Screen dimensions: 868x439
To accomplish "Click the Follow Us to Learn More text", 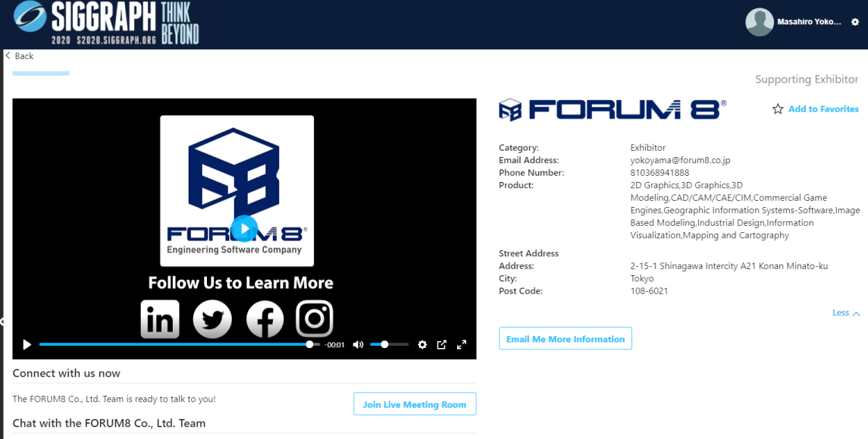I will 241,283.
